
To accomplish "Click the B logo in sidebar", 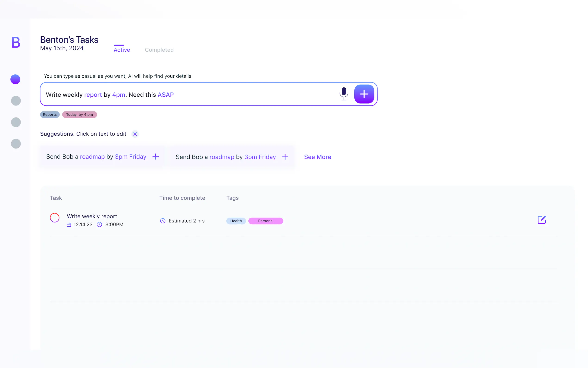I will [x=16, y=42].
